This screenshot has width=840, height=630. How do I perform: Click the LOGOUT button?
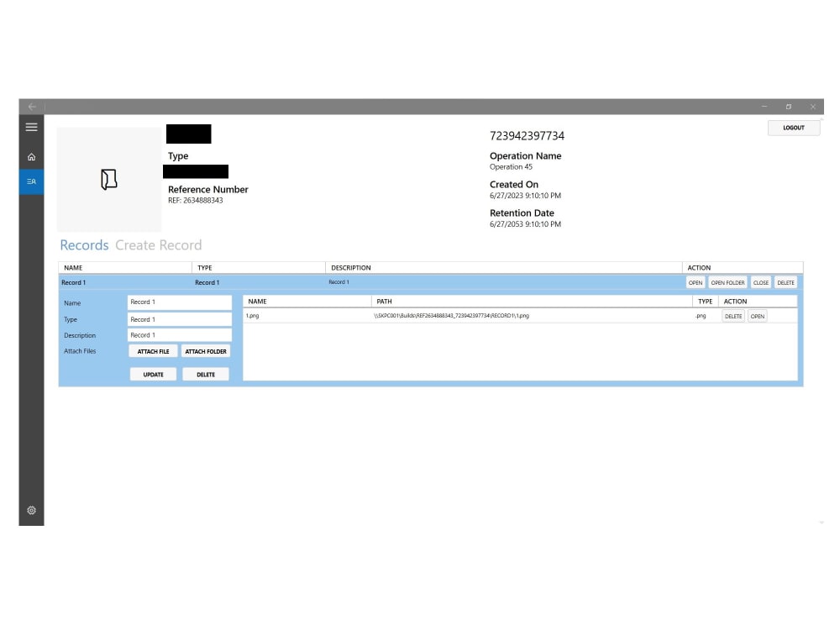tap(793, 127)
